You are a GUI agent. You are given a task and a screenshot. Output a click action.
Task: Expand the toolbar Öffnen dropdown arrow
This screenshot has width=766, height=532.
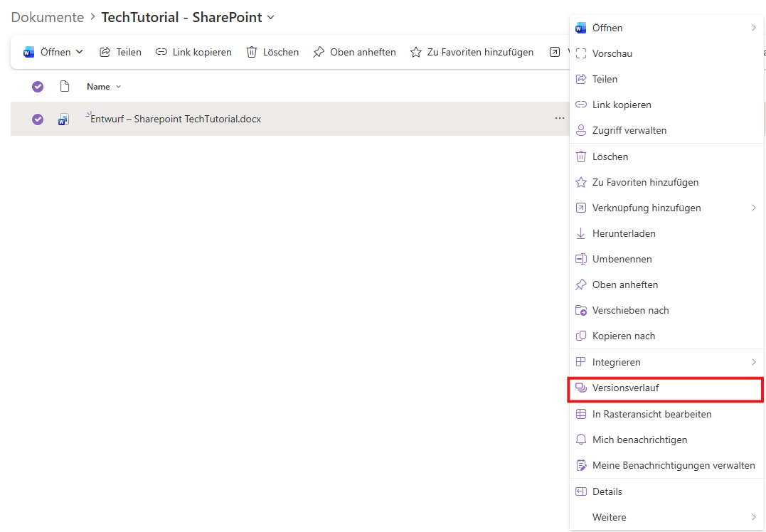[80, 52]
